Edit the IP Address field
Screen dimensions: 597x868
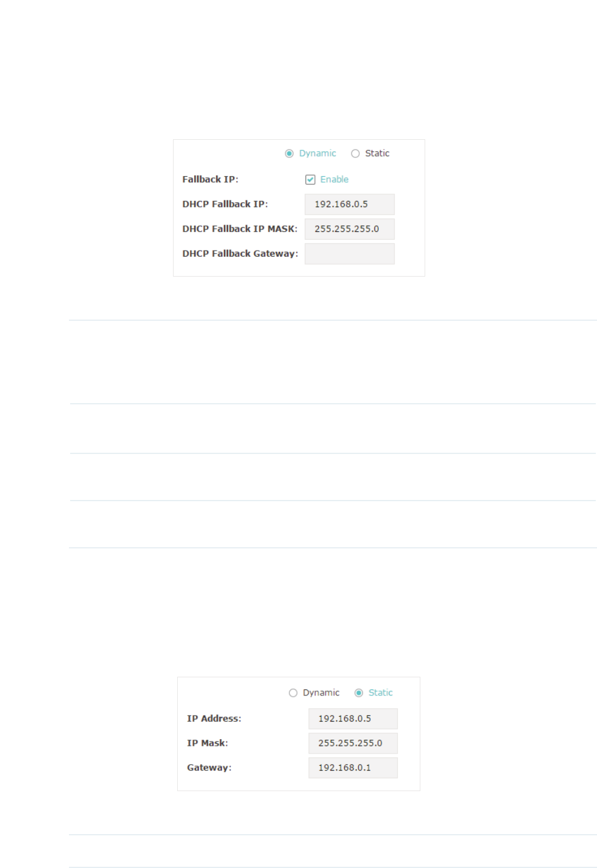(x=353, y=719)
